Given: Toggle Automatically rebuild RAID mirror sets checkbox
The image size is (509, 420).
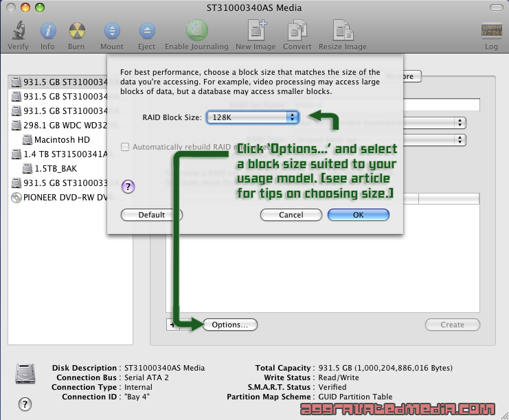Looking at the screenshot, I should [125, 147].
